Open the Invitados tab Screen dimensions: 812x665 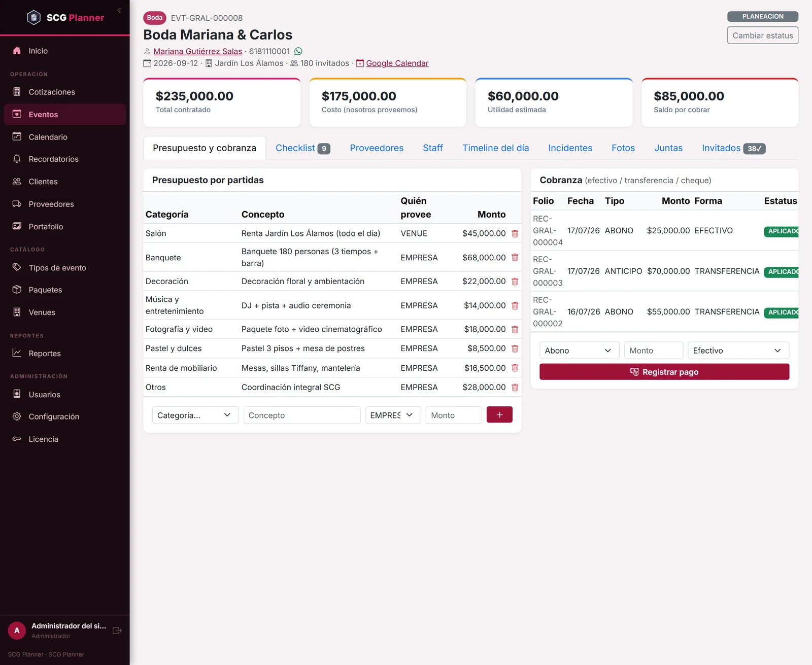pos(733,148)
